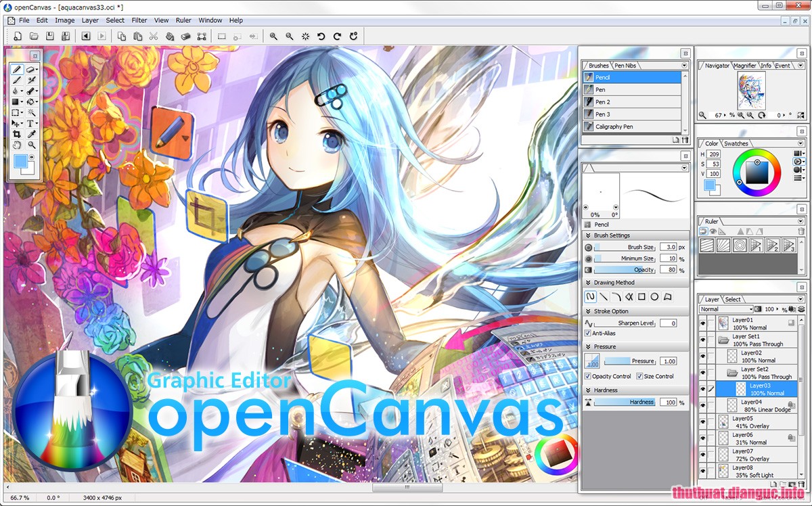
Task: Activate the Text tool
Action: pos(31,122)
